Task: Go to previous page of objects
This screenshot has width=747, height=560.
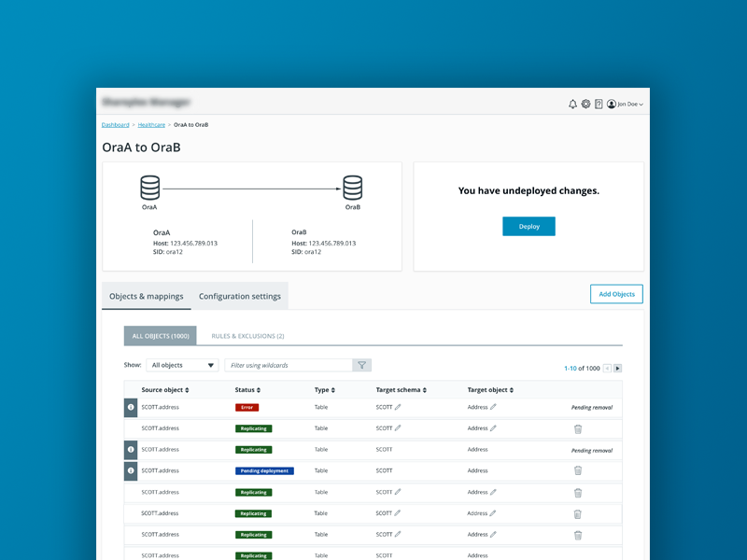Action: 607,368
